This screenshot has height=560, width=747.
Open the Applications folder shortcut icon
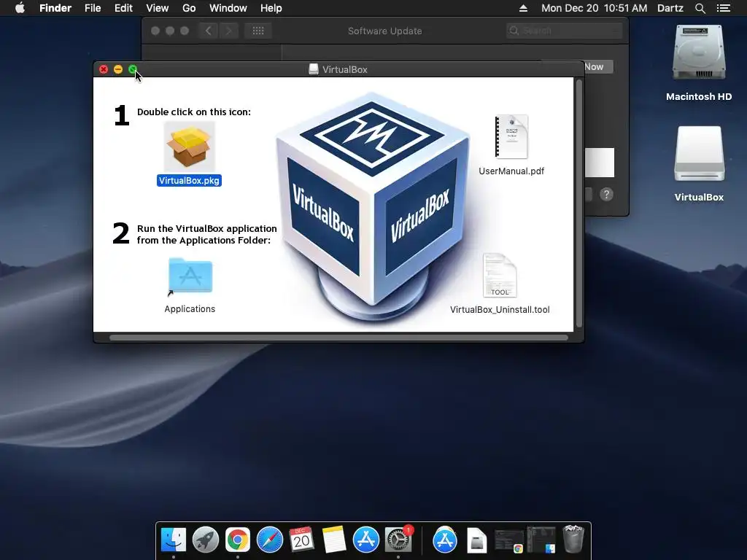[x=190, y=276]
